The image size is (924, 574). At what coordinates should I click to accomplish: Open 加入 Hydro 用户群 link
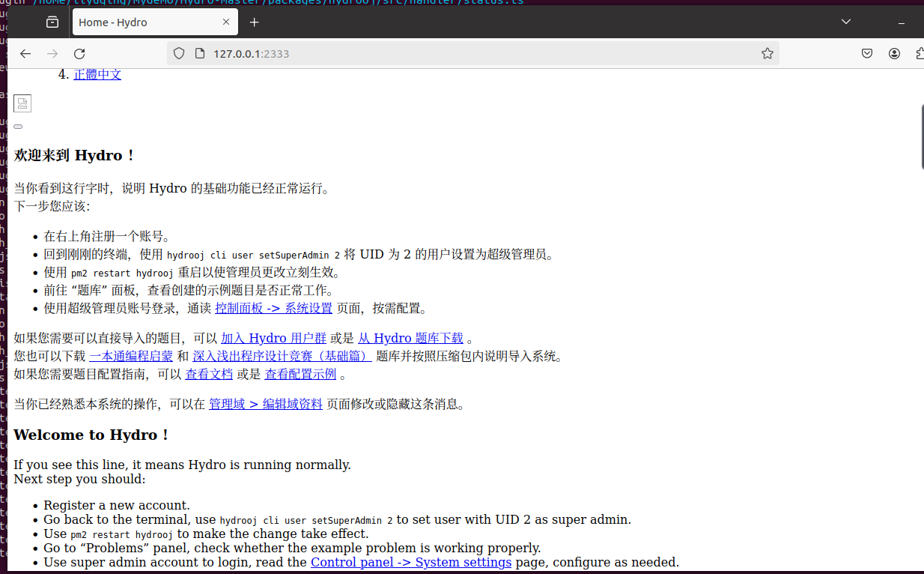click(x=273, y=338)
